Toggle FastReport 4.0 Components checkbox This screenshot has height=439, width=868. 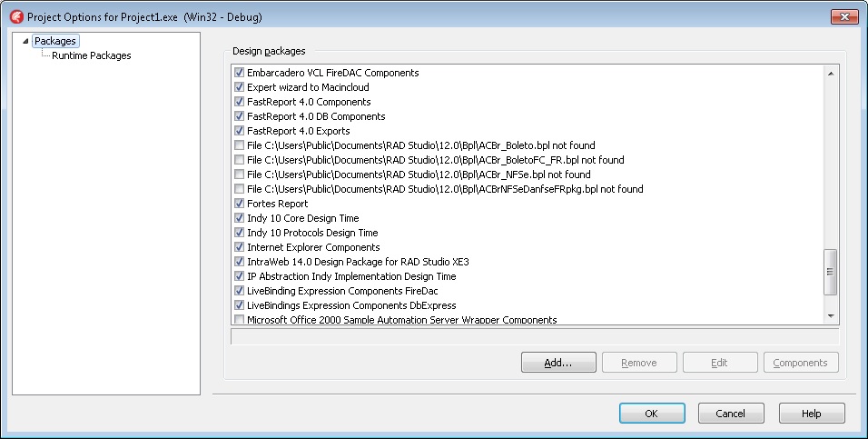click(x=239, y=102)
